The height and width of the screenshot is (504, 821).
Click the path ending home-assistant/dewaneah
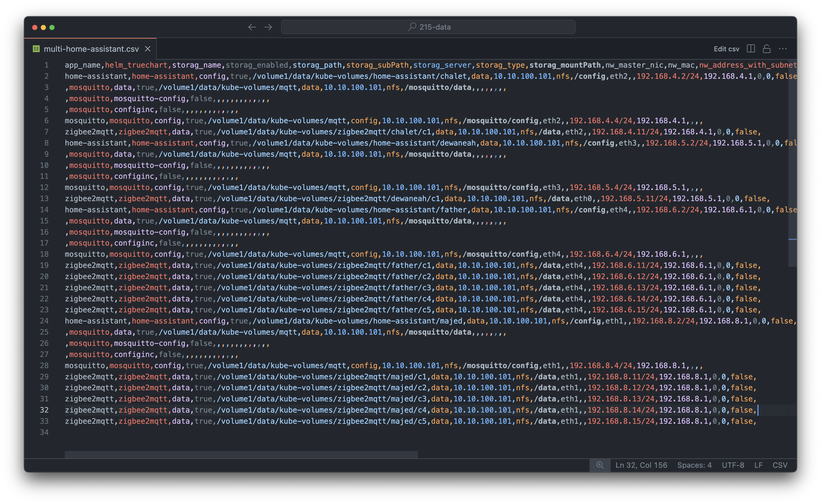[x=364, y=143]
